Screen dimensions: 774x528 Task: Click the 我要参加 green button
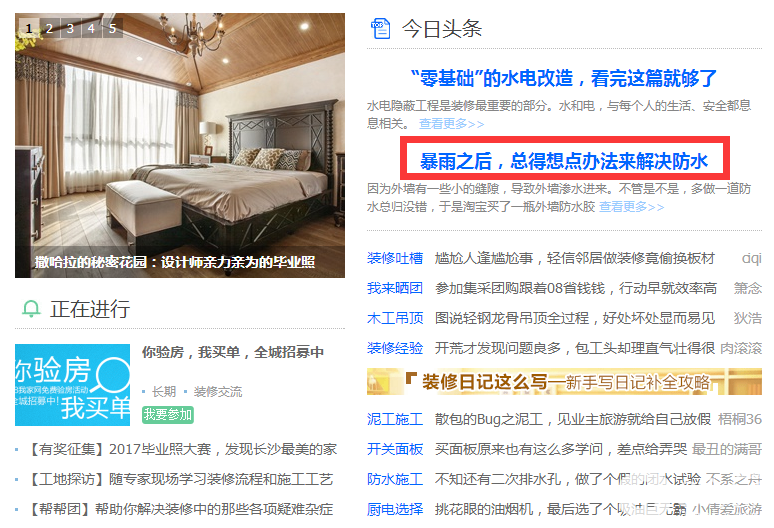tap(167, 415)
